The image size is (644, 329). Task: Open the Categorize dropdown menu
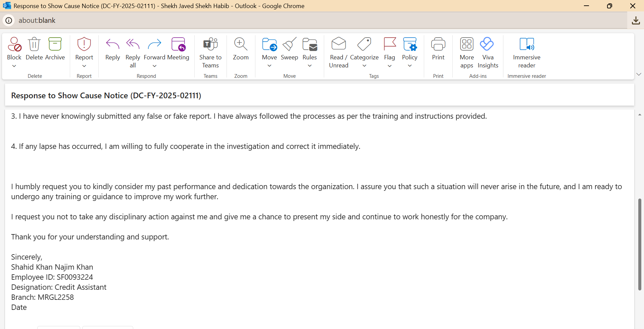point(364,66)
